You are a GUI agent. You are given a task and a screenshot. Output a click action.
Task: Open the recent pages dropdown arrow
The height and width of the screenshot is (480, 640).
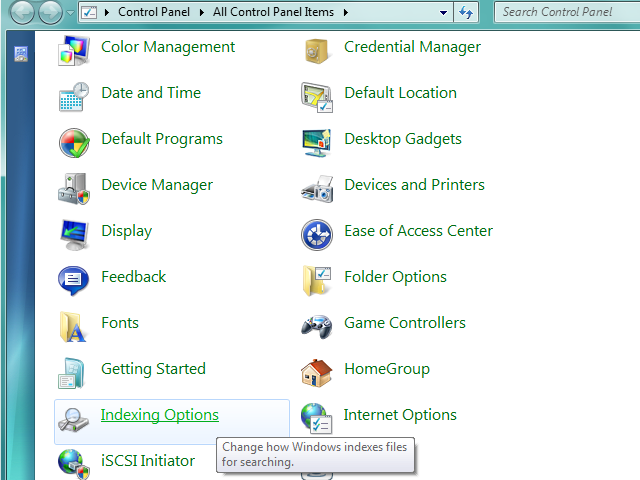coord(70,13)
